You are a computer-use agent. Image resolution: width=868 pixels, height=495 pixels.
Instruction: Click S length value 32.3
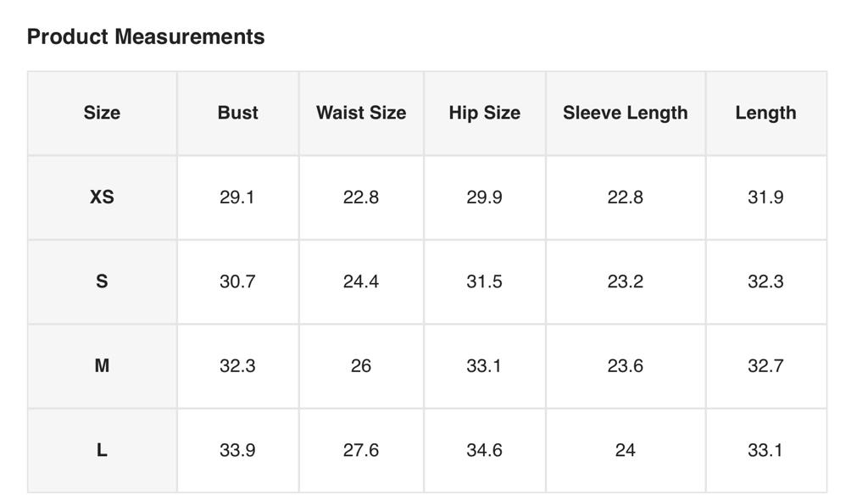click(765, 281)
